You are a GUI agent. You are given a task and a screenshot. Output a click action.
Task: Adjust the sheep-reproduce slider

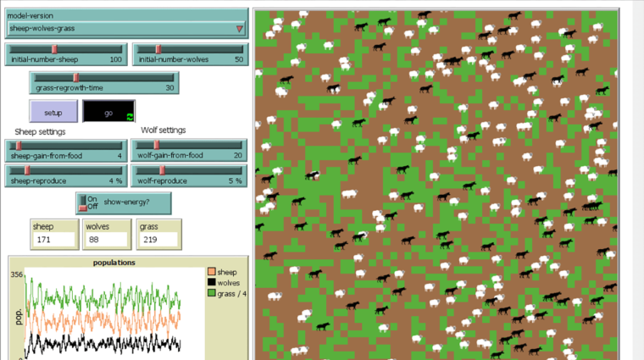[x=66, y=175]
